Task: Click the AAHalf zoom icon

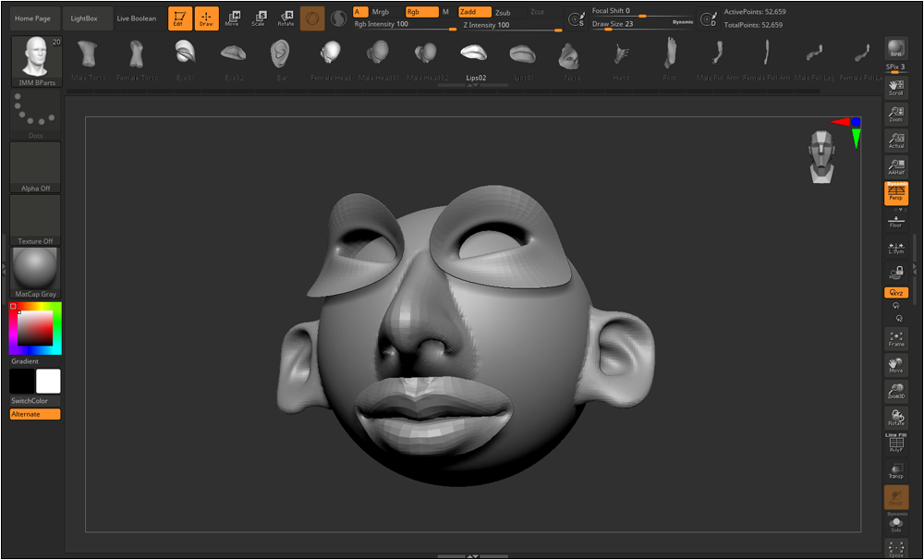Action: click(x=895, y=167)
